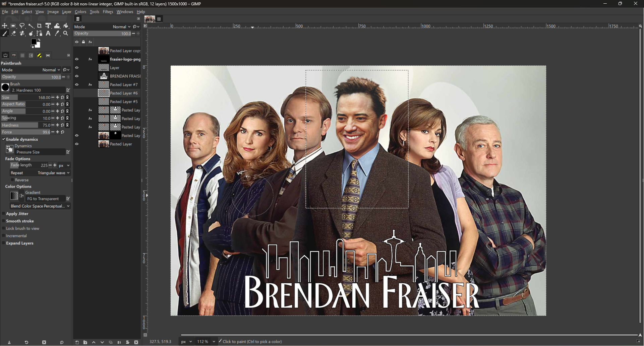Open the Repeat Triangular wave dropdown

click(40, 173)
